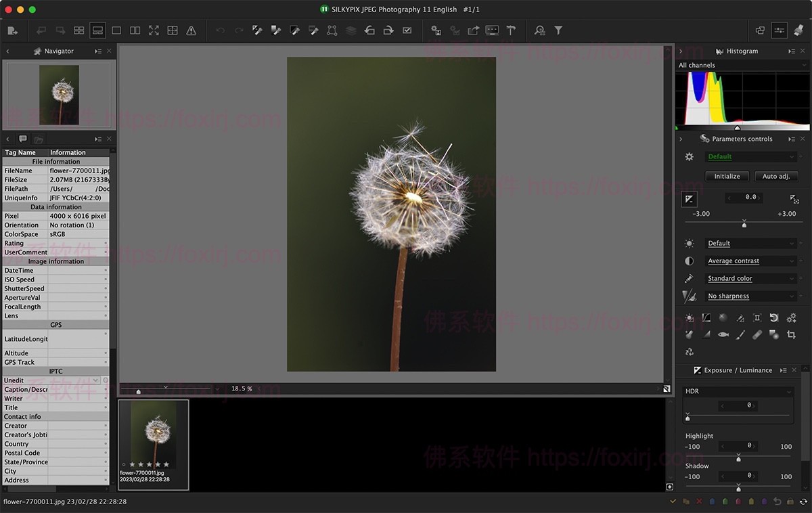Image resolution: width=812 pixels, height=513 pixels.
Task: Click the Highlight slider handle
Action: [738, 459]
